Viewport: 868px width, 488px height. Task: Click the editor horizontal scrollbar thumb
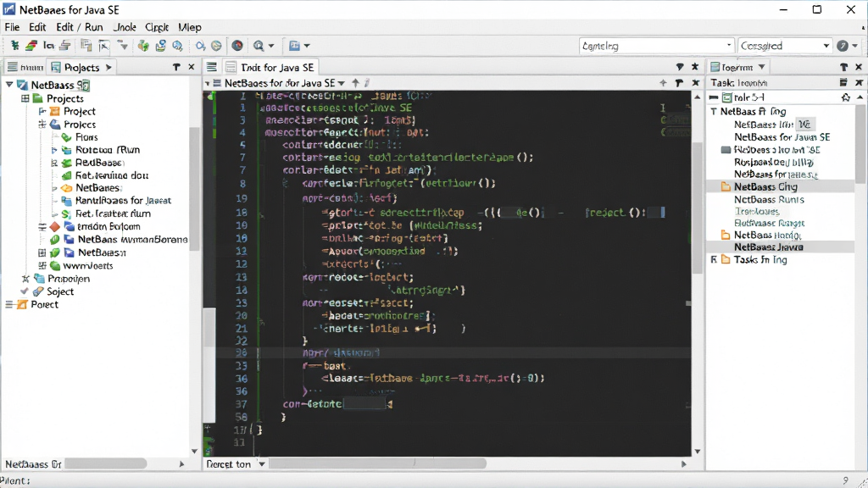(377, 463)
